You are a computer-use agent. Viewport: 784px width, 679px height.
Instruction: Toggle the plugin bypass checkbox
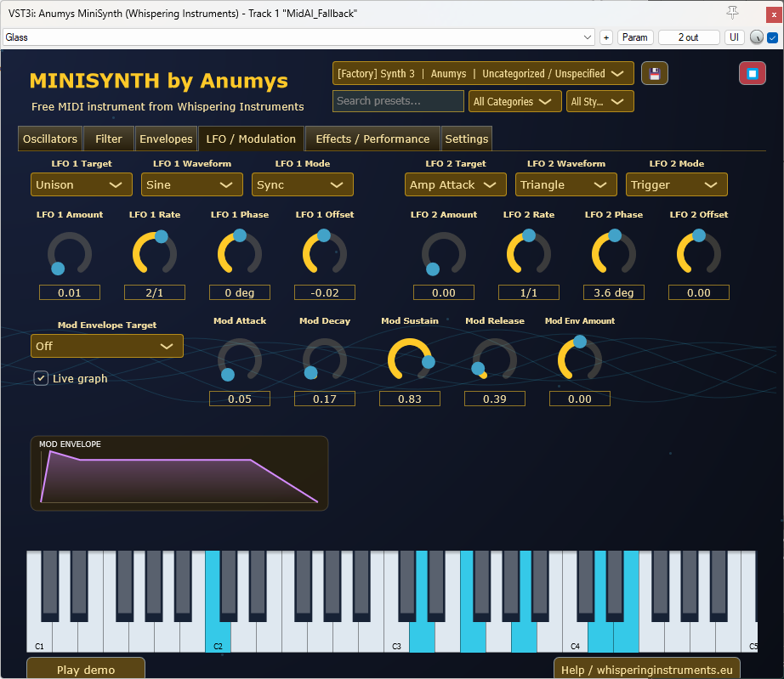(x=772, y=37)
